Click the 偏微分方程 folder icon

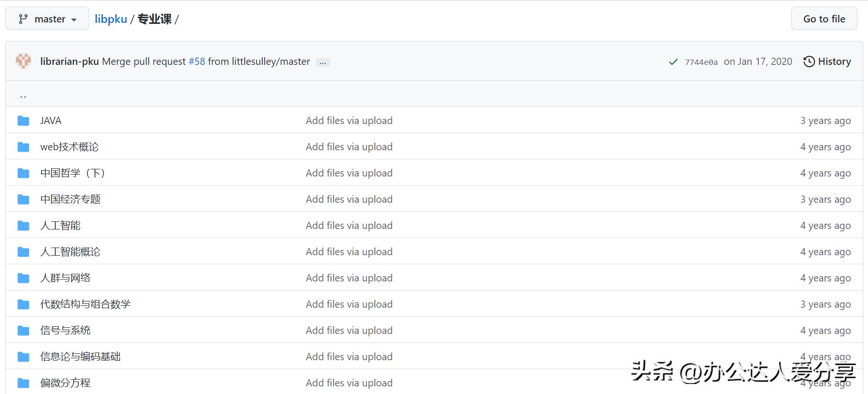(23, 383)
